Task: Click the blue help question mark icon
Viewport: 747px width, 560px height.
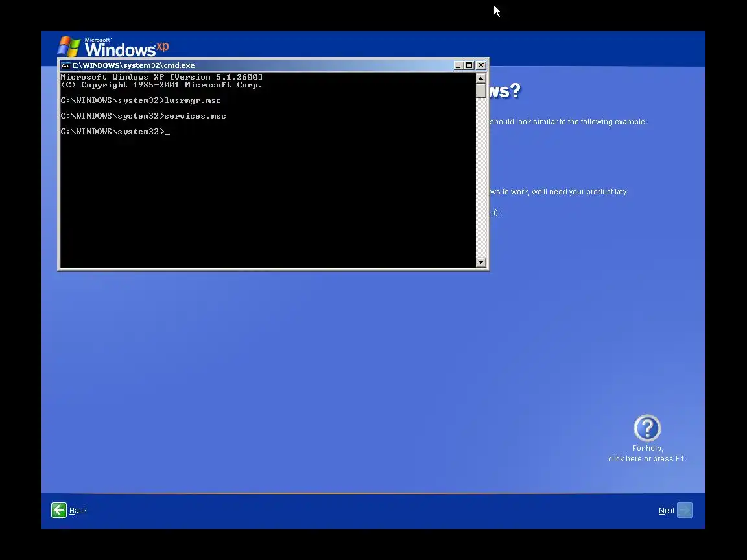Action: 647,428
